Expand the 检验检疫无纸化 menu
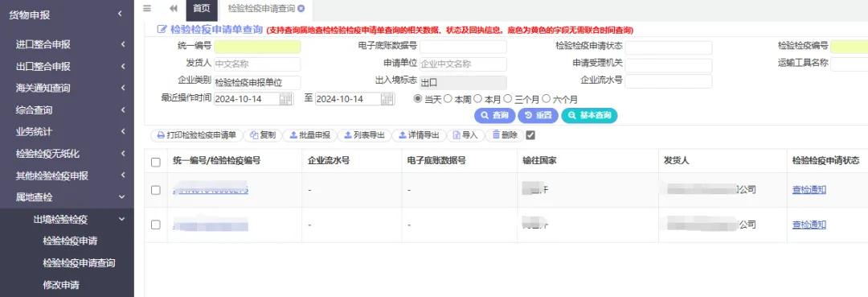The height and width of the screenshot is (297, 868). coord(67,154)
